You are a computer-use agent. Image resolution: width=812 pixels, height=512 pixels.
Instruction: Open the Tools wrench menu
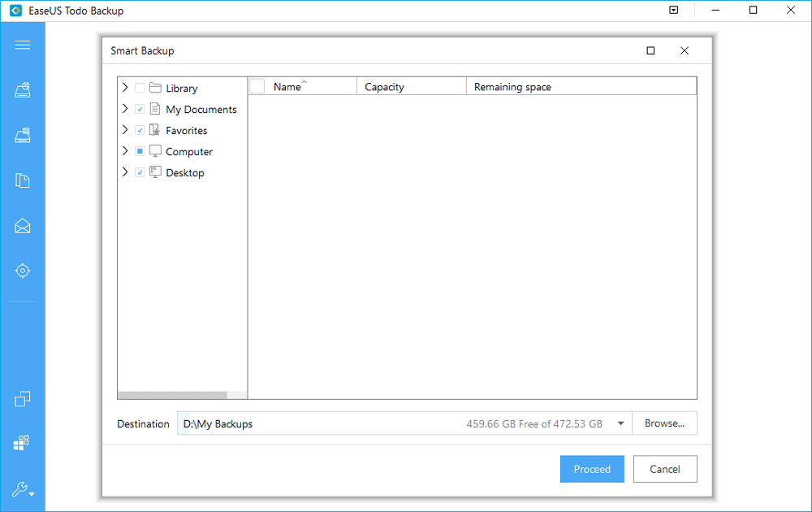click(23, 489)
